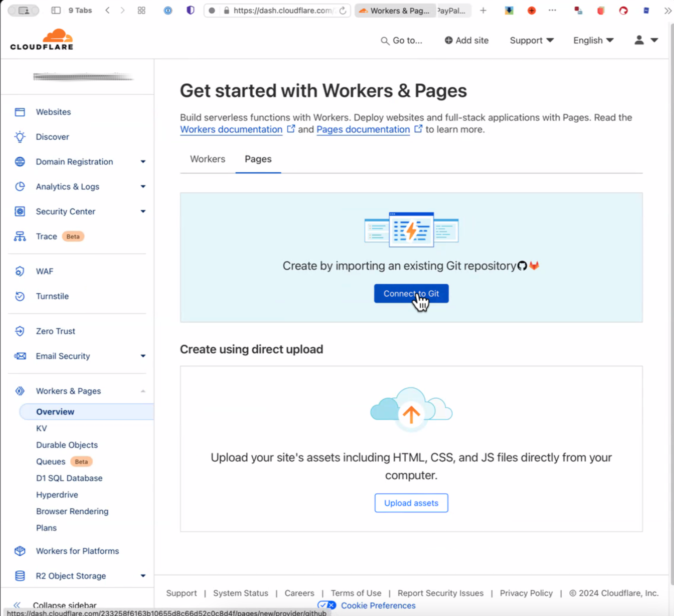Open Plans in sidebar
Screen dimensions: 674x616
pos(46,528)
